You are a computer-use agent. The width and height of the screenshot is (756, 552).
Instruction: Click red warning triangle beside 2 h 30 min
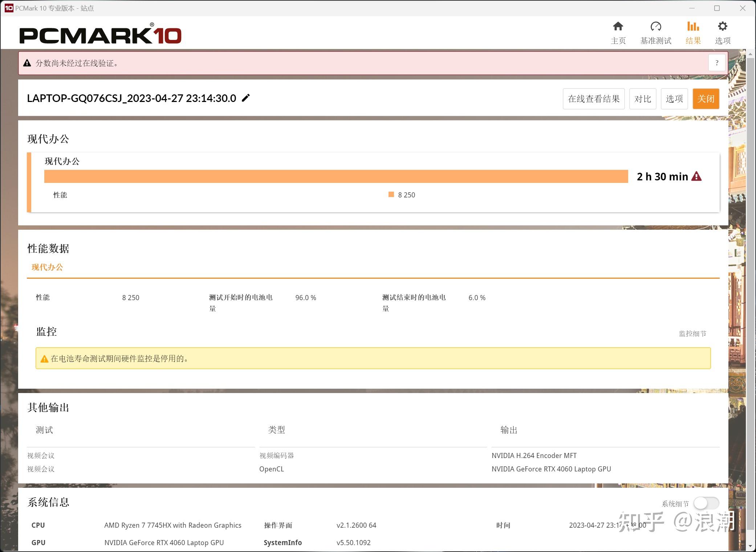pos(696,176)
